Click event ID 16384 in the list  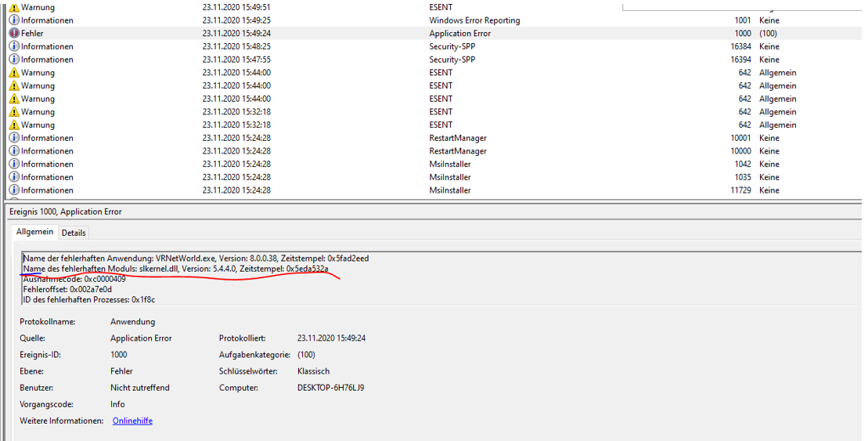pos(740,46)
